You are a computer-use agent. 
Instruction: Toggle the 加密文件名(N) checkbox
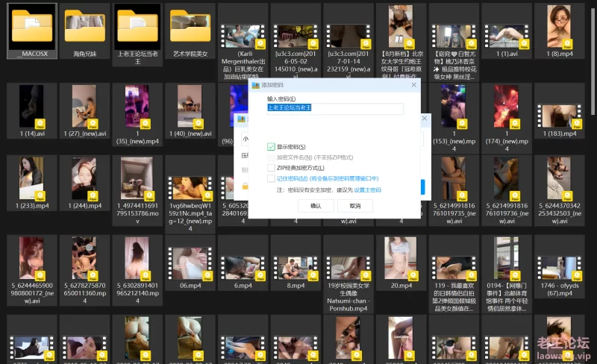271,157
